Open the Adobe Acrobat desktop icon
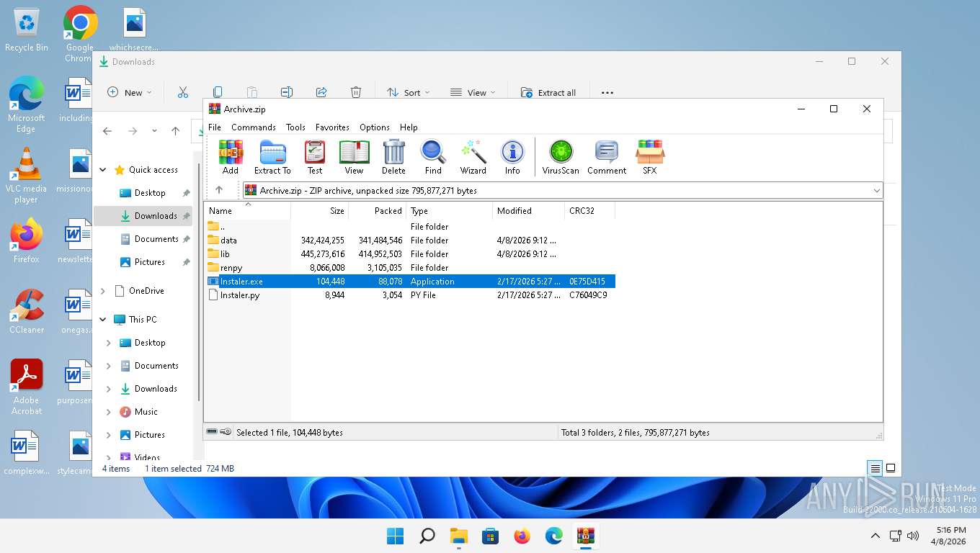This screenshot has height=553, width=980. [x=27, y=387]
